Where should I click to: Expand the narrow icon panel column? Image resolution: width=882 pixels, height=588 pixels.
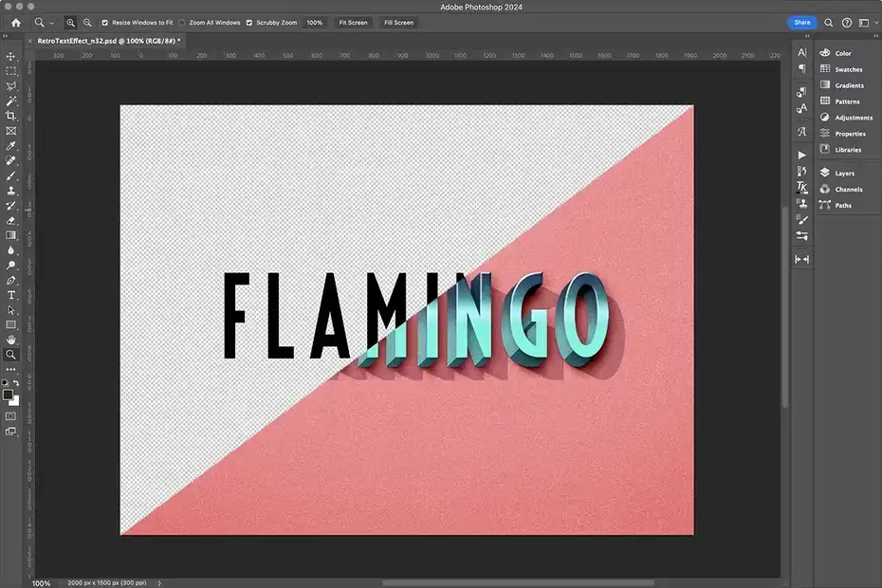tap(807, 35)
